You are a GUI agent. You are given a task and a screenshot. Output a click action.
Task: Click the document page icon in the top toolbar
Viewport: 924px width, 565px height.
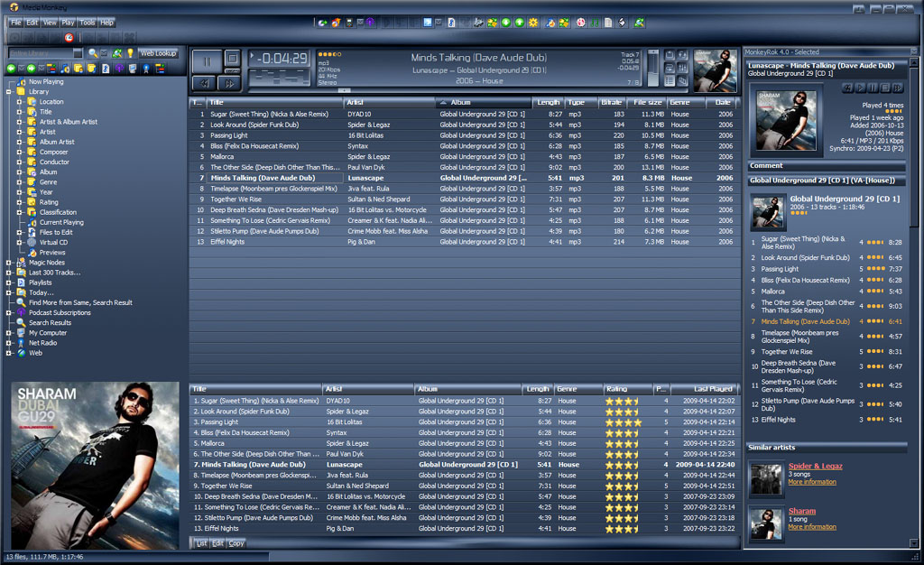[608, 23]
